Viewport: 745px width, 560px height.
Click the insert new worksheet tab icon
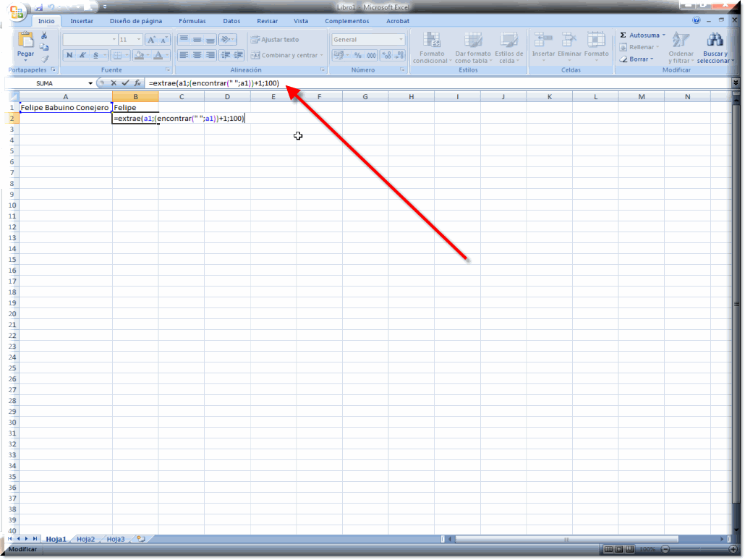[x=140, y=539]
